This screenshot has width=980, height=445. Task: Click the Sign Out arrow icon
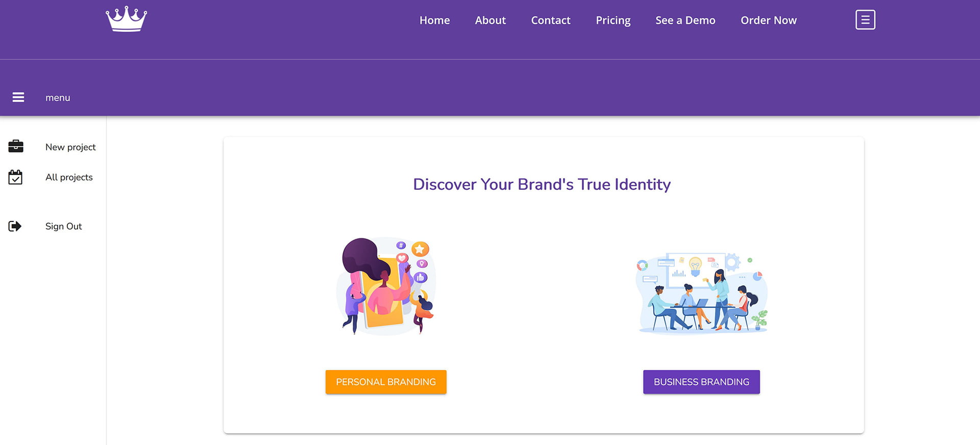(x=15, y=226)
